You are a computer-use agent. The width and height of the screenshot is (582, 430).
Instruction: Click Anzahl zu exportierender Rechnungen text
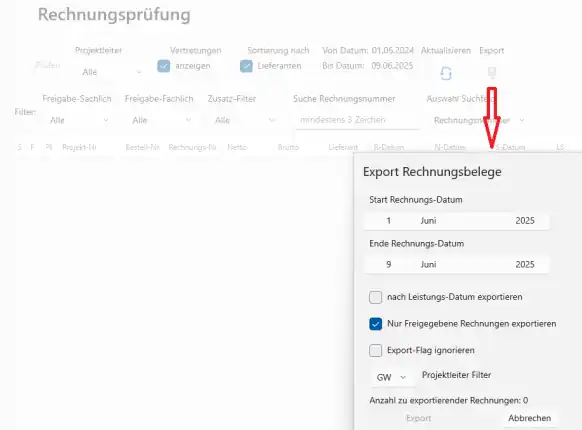(448, 400)
